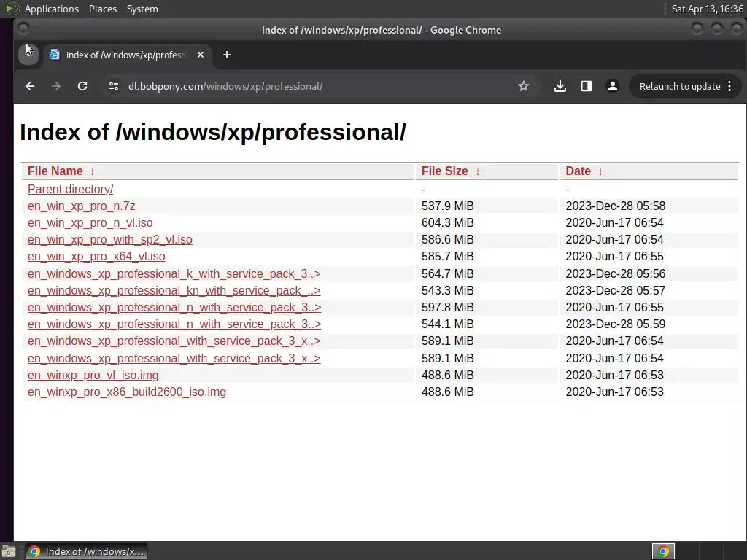Download en_win_xp_pro_n_vl.iso
Screen dimensions: 747x560
point(90,223)
